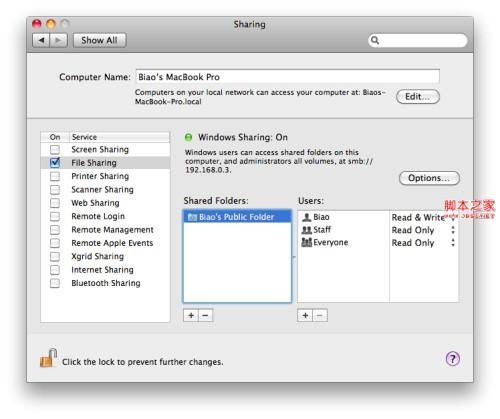Click the Show All button

click(x=99, y=40)
